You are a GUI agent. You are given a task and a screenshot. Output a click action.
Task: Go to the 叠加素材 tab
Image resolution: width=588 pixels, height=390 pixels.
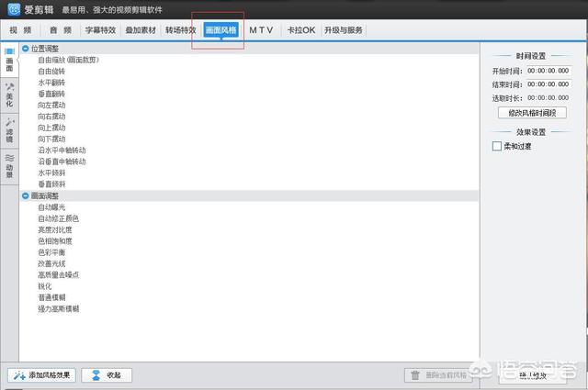tap(141, 30)
